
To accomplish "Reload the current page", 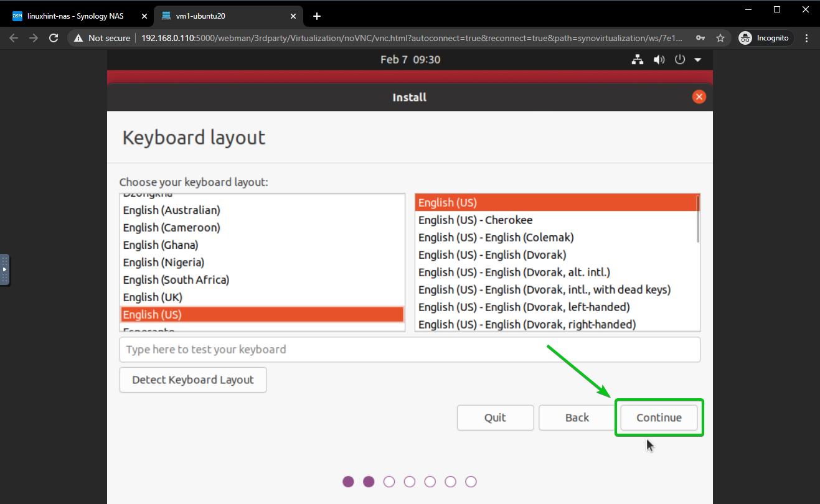I will [x=54, y=38].
